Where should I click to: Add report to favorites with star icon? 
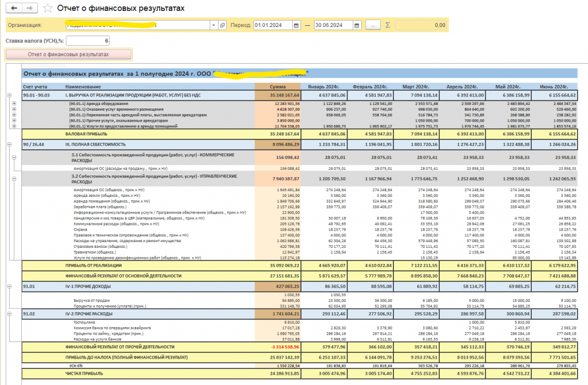[x=48, y=8]
